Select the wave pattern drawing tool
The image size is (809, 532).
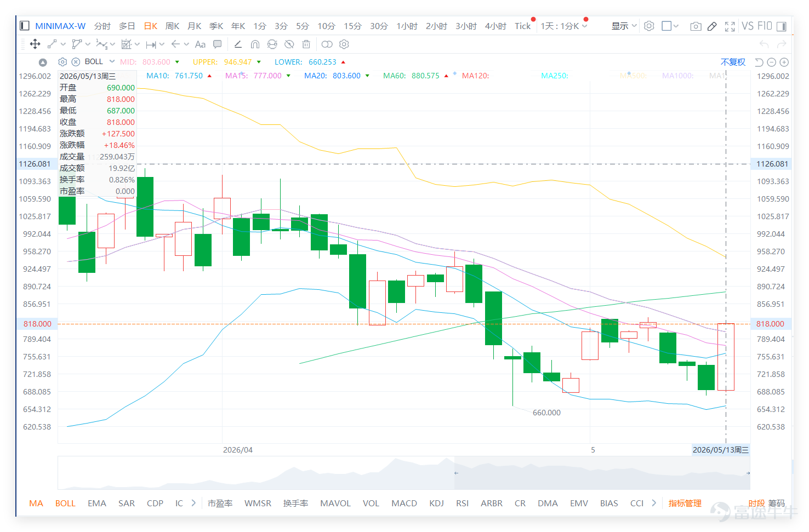(101, 44)
